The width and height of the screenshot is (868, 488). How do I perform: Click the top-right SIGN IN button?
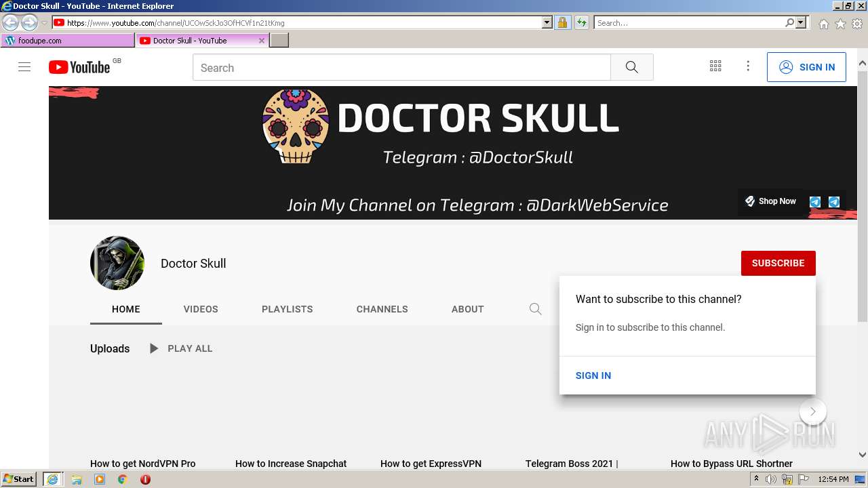(x=806, y=67)
